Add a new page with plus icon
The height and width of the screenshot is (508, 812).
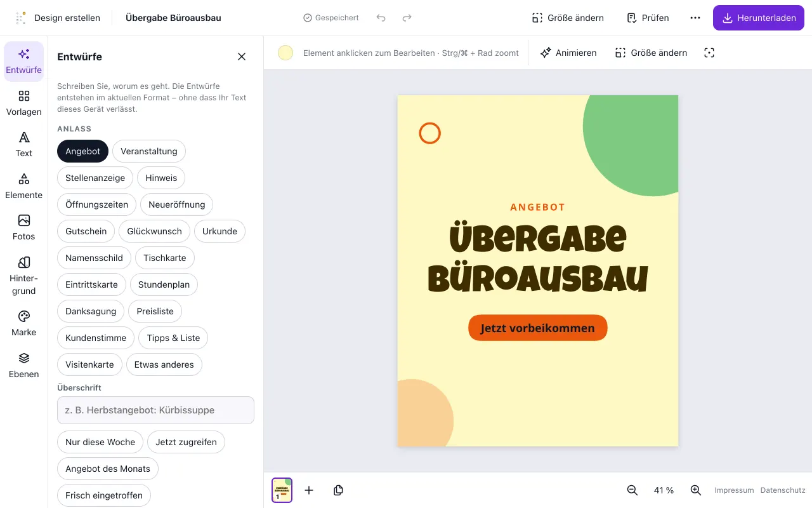tap(309, 490)
